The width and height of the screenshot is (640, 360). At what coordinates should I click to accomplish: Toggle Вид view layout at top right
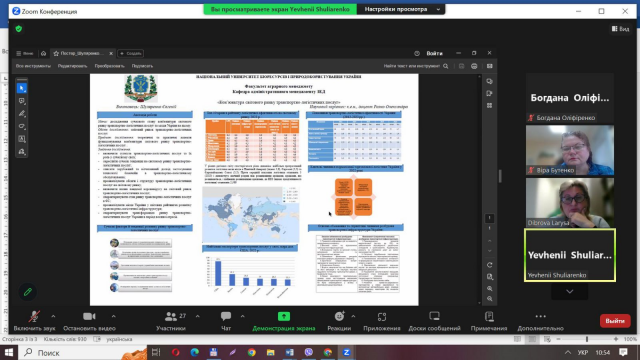tap(620, 29)
